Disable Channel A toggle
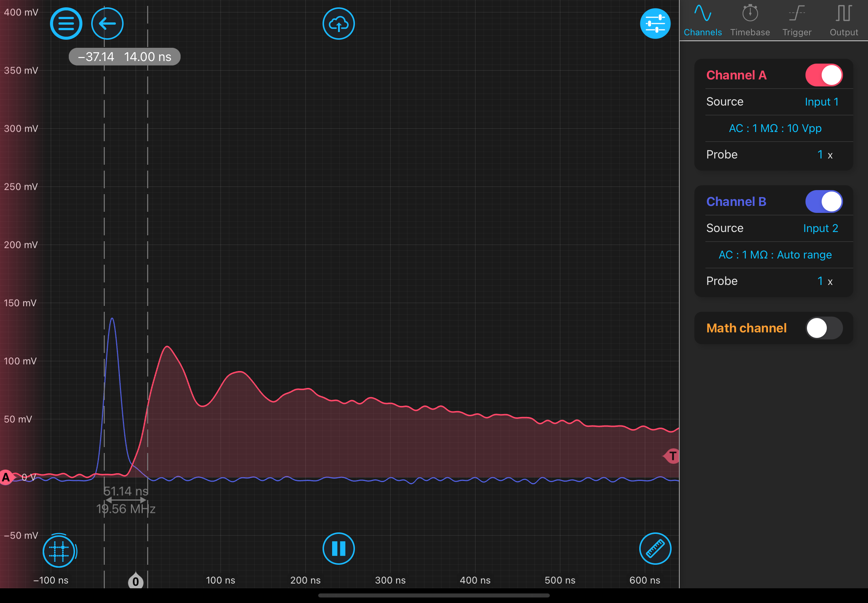This screenshot has height=603, width=868. click(x=824, y=75)
